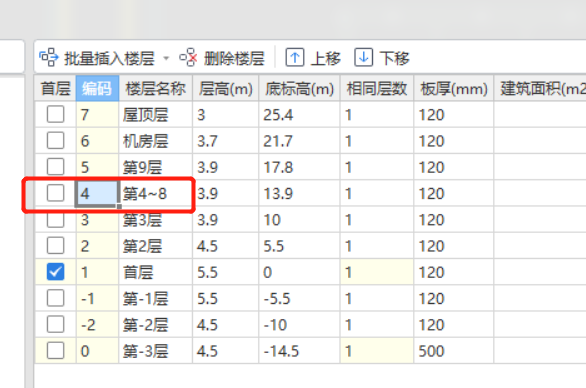The width and height of the screenshot is (586, 388).
Task: Click the 编码 column header
Action: pyautogui.click(x=97, y=89)
